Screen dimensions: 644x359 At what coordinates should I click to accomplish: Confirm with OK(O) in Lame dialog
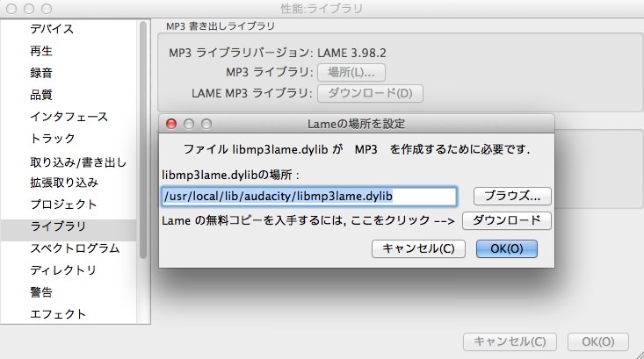pyautogui.click(x=507, y=248)
